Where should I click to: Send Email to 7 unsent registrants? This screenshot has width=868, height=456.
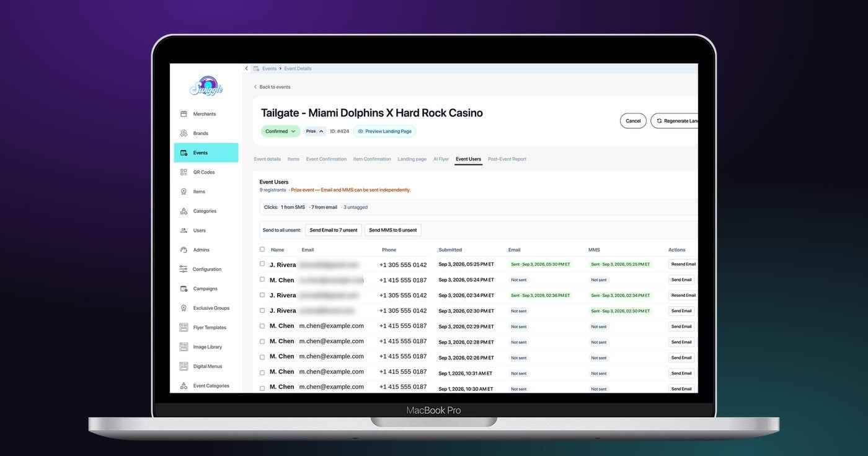pos(334,230)
